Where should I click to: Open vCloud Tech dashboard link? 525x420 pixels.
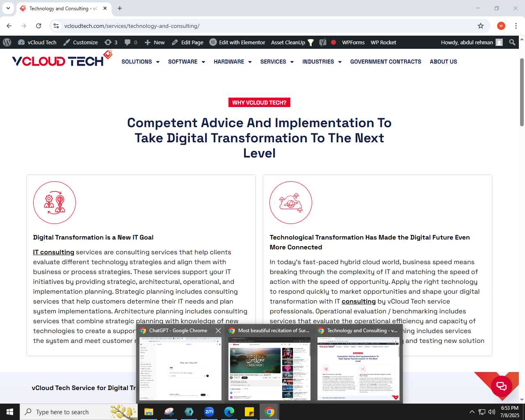pyautogui.click(x=37, y=42)
